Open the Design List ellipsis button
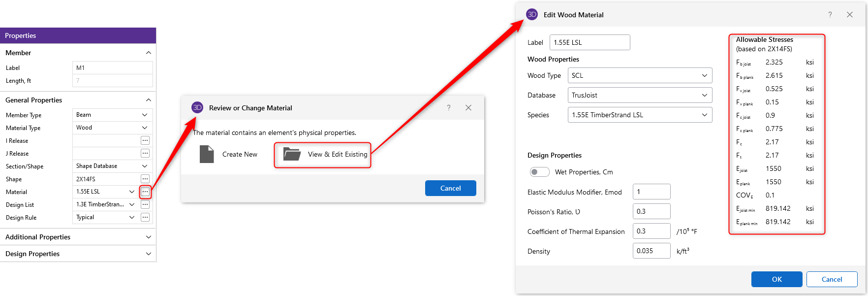The height and width of the screenshot is (296, 868). [145, 204]
